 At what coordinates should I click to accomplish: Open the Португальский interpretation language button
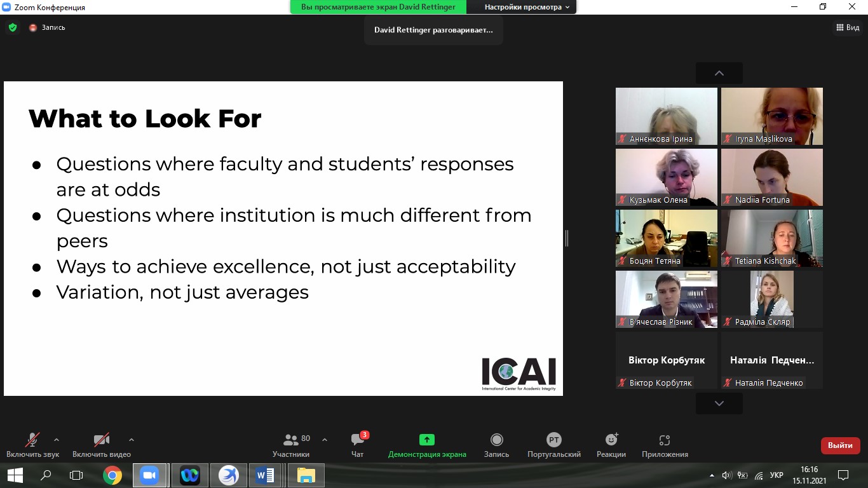tap(554, 445)
